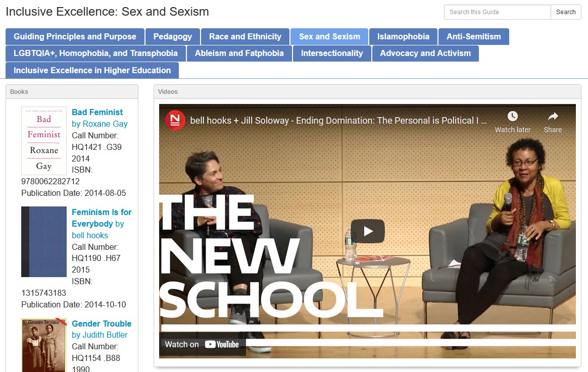
Task: Open The New School channel logo
Action: (175, 120)
